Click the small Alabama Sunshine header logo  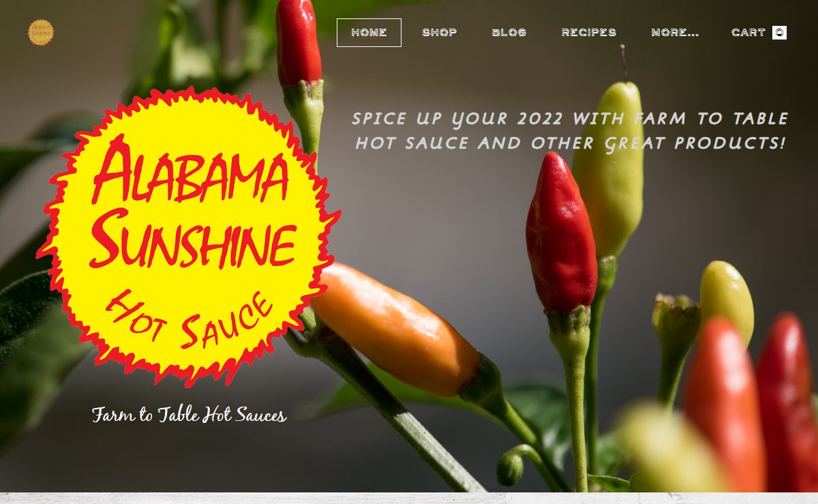(41, 33)
